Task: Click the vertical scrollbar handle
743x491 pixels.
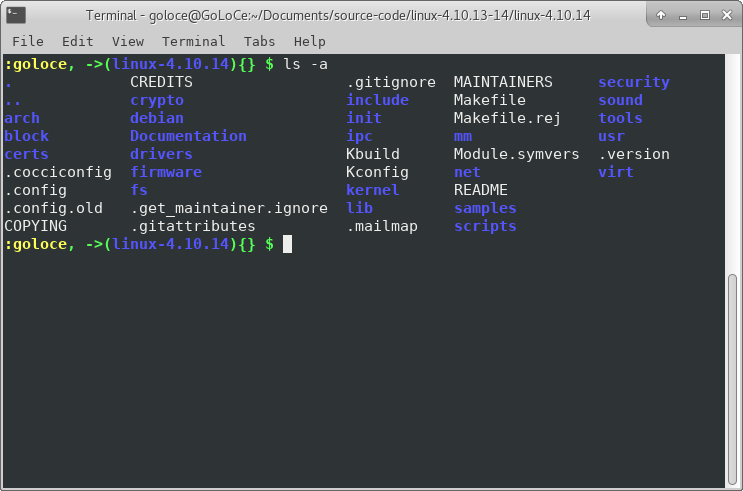Action: click(733, 379)
